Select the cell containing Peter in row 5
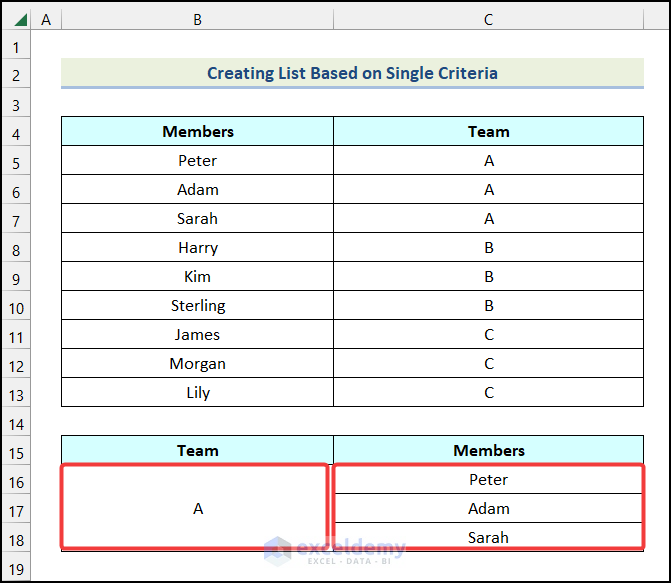The image size is (671, 583). tap(197, 161)
